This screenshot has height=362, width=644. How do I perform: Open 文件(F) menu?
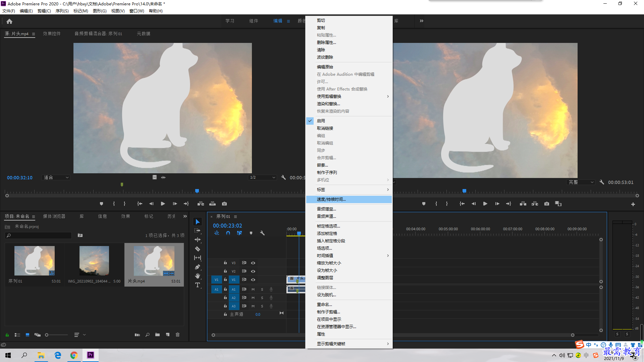[x=9, y=11]
